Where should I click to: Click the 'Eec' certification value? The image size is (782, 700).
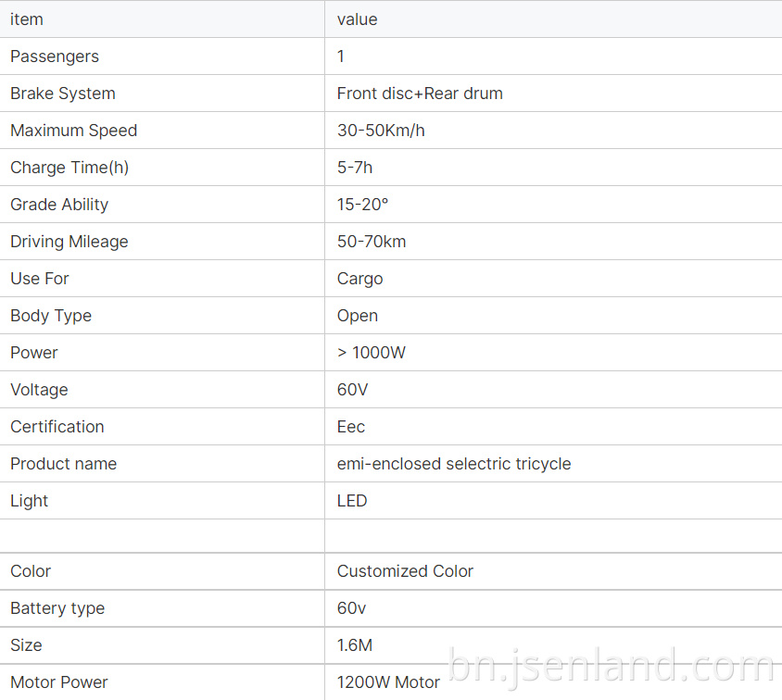(x=351, y=427)
